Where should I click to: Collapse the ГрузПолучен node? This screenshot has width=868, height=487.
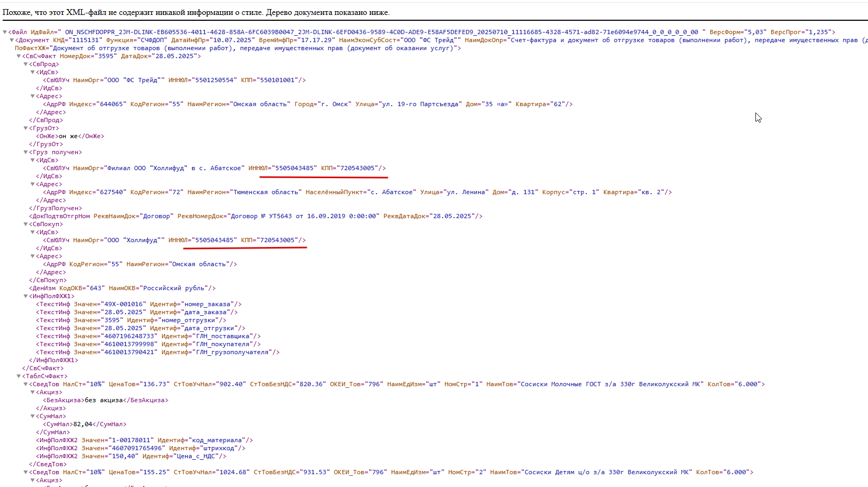[26, 152]
